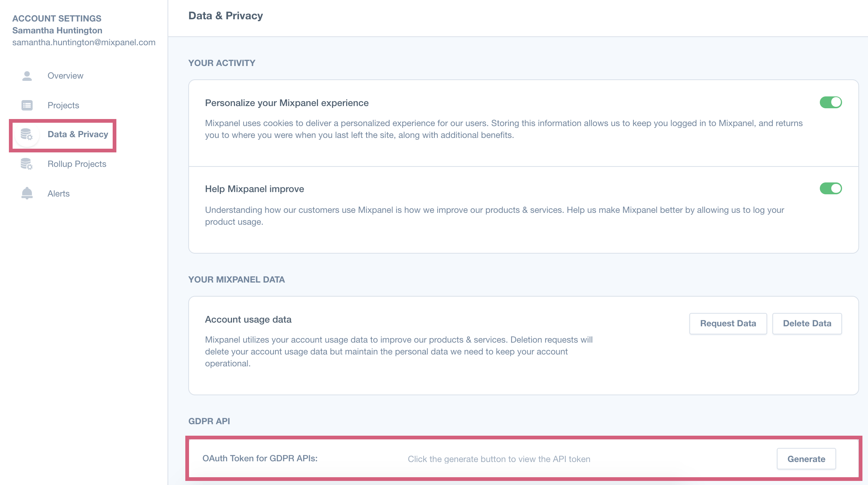Click the OAuth Token for GDPR APIs label
Viewport: 868px width, 485px height.
(260, 458)
